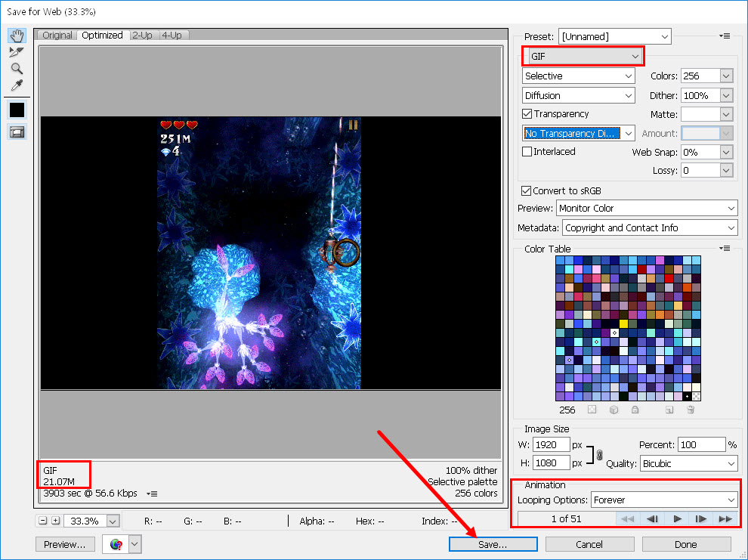Click the map to transparent icon
Viewport: 748px width, 560px height.
592,410
